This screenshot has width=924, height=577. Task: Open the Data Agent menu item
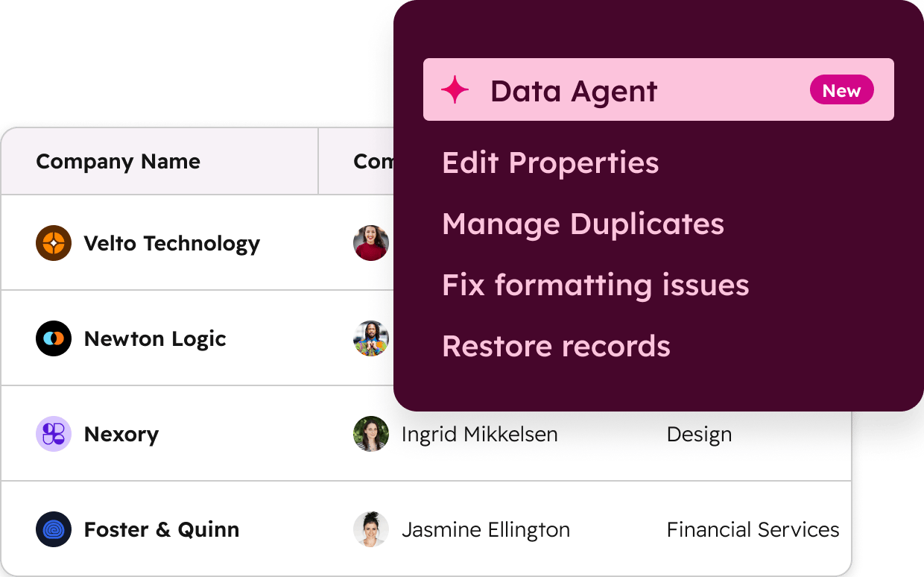coord(574,89)
